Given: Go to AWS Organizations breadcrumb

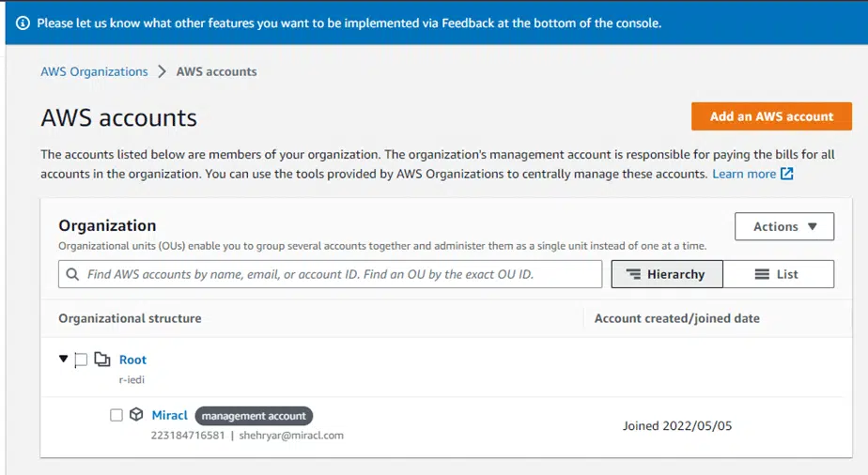Looking at the screenshot, I should pos(94,72).
